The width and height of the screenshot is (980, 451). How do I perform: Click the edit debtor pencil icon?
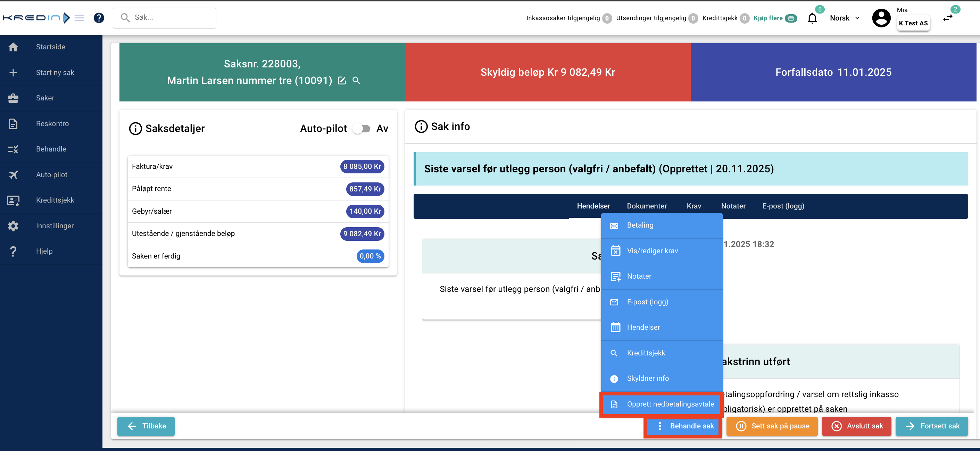(342, 81)
